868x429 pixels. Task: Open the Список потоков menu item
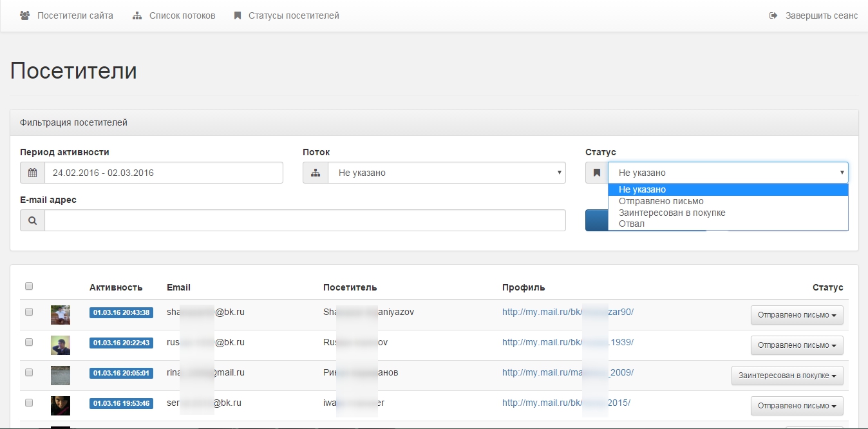(182, 15)
